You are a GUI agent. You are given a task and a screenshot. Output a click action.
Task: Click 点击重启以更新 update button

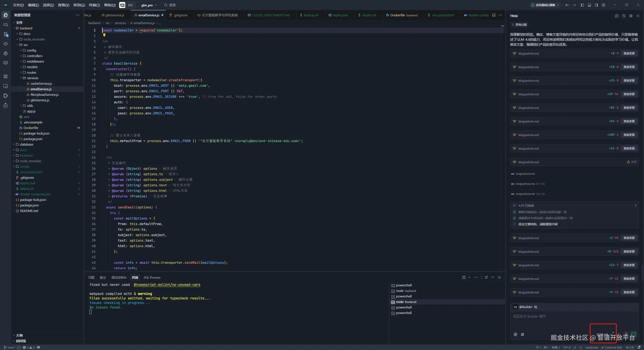coord(545,5)
